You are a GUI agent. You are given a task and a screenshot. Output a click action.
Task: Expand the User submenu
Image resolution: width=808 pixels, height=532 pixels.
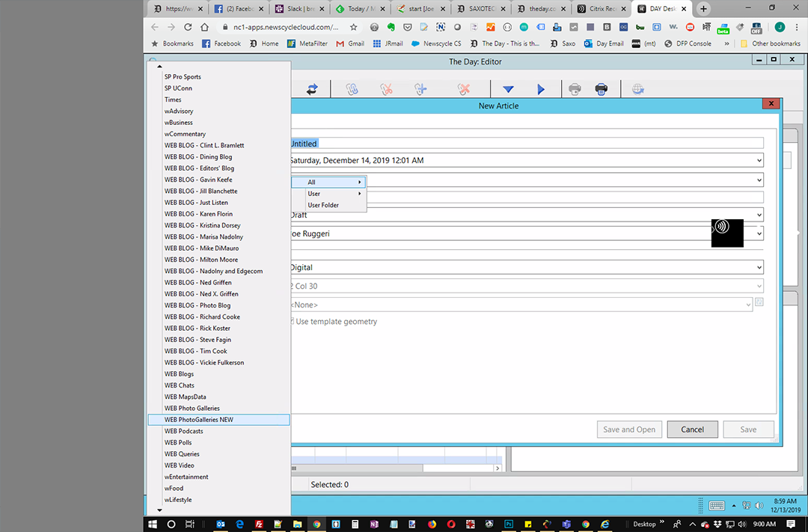[328, 193]
